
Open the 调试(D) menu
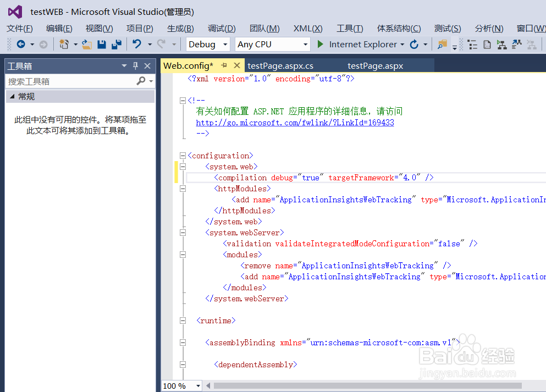(222, 28)
